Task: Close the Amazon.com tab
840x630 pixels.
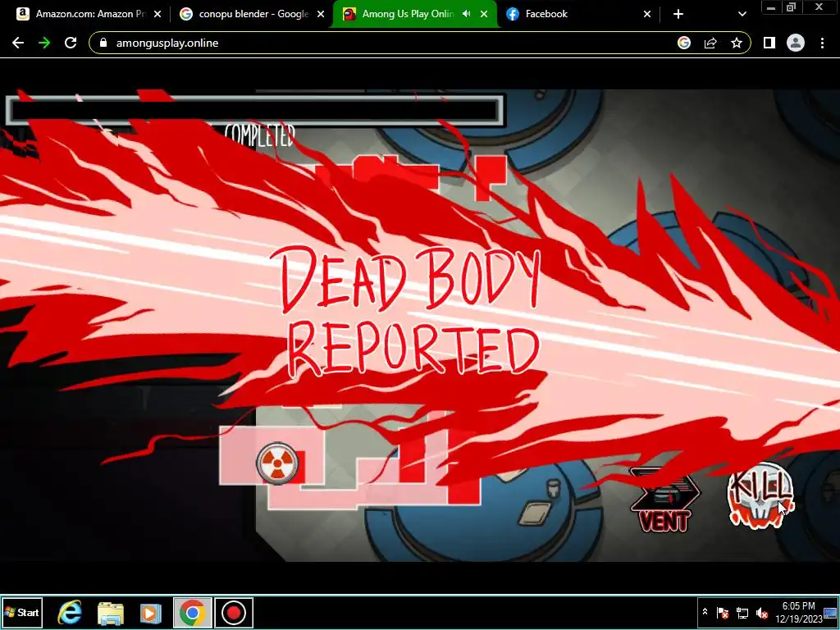Action: pyautogui.click(x=157, y=15)
